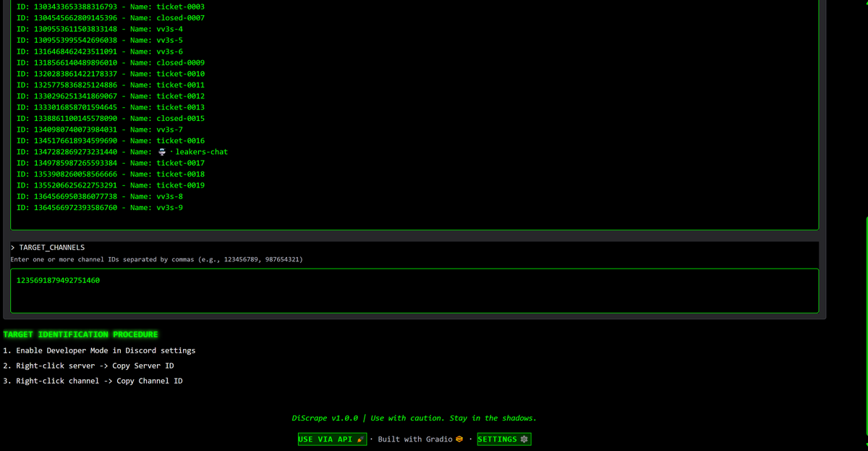Image resolution: width=868 pixels, height=451 pixels.
Task: Open Settings in the footer
Action: (504, 439)
